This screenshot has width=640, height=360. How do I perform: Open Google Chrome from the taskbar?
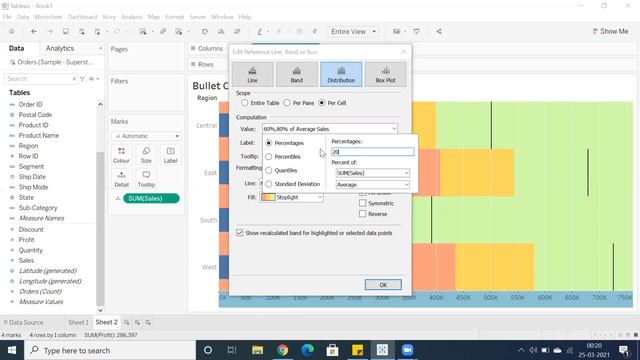point(282,350)
